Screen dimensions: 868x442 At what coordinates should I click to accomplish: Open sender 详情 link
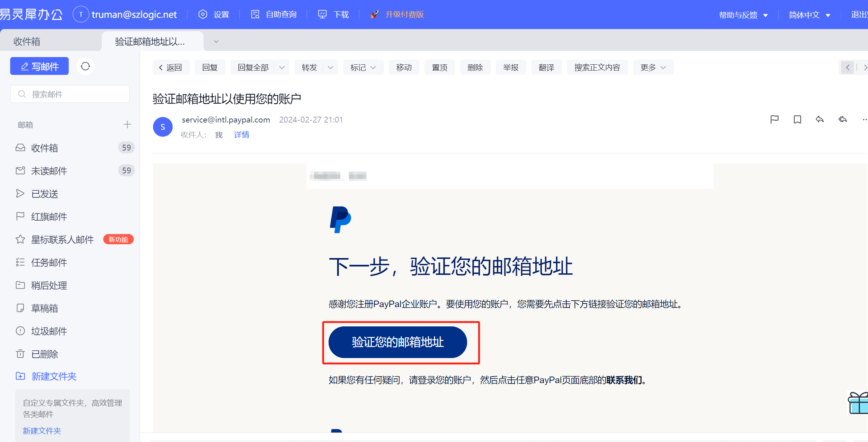tap(241, 134)
